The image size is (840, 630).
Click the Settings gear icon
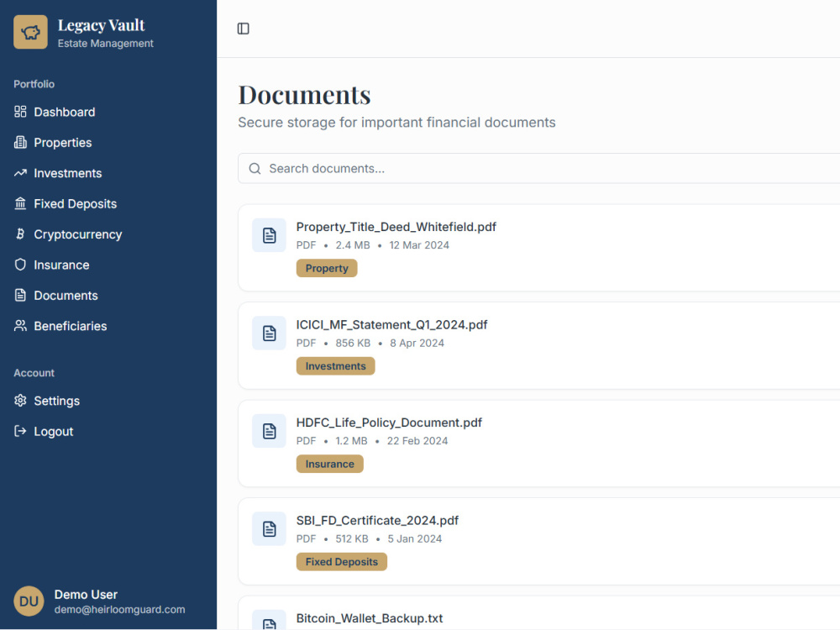[x=20, y=400]
